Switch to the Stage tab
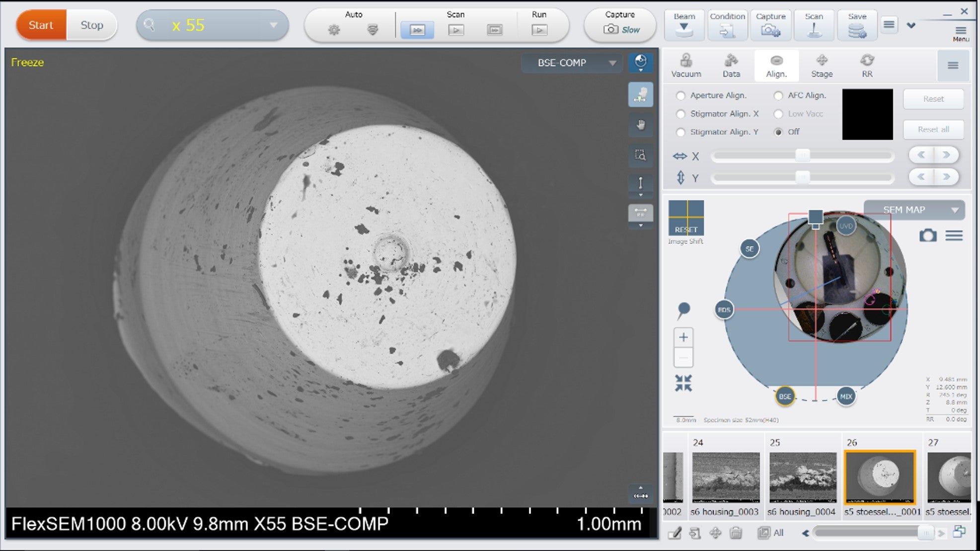This screenshot has width=980, height=551. click(x=822, y=66)
